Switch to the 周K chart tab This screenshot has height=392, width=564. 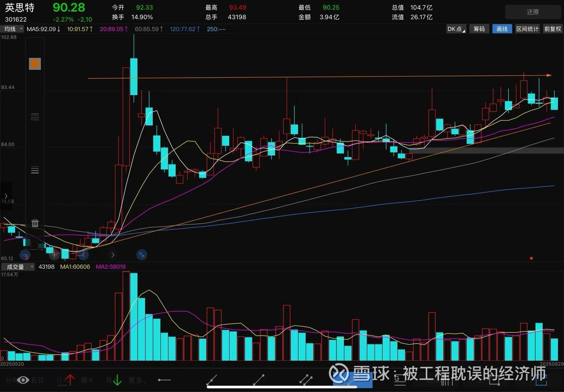tap(87, 380)
